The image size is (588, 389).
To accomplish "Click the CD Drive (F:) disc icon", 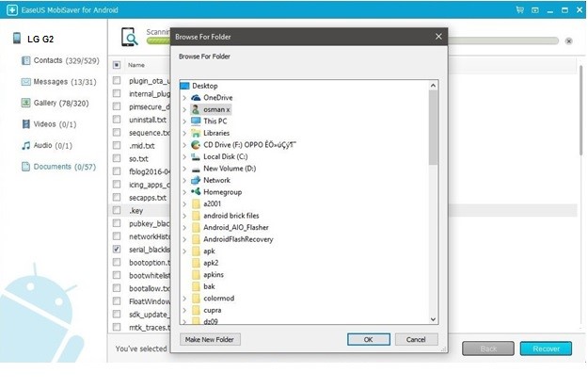I will 196,144.
